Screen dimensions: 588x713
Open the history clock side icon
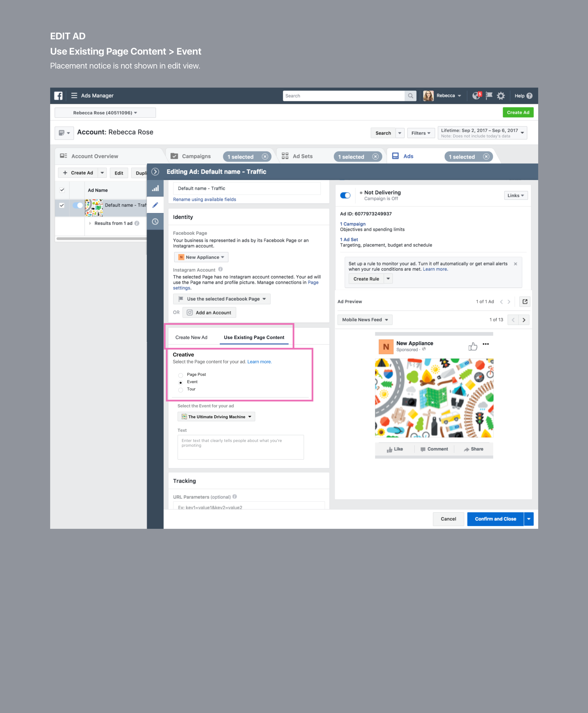155,222
